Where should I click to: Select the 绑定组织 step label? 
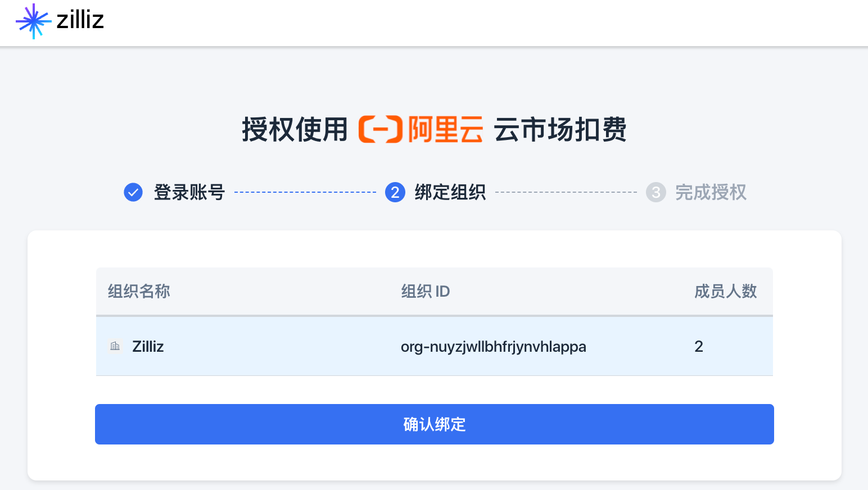point(450,192)
